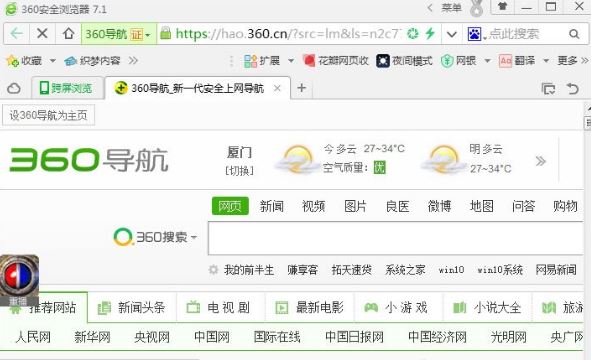Click the cloud sync icon beside the tabs
Viewport: 591px width, 360px height.
pyautogui.click(x=14, y=89)
